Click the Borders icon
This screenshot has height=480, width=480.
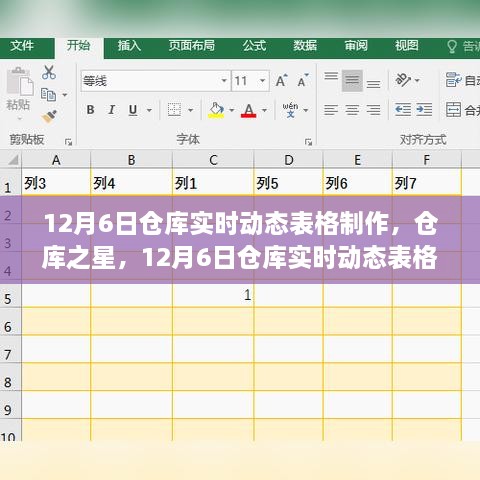(174, 110)
